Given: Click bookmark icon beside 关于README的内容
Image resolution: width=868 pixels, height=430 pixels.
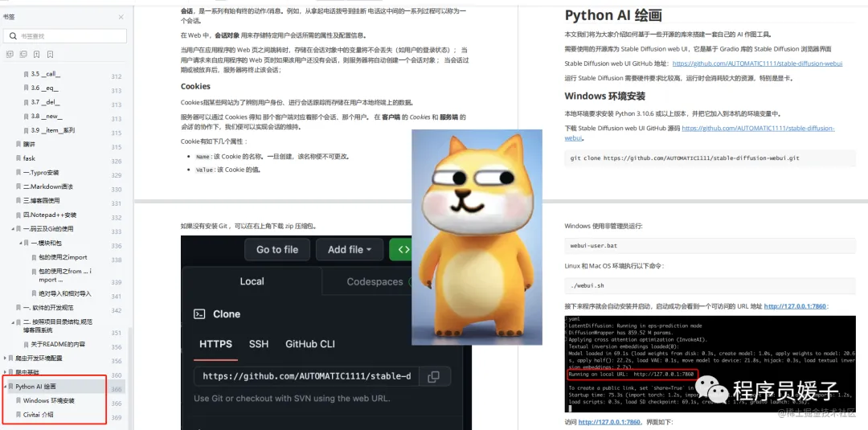Looking at the screenshot, I should (x=26, y=344).
